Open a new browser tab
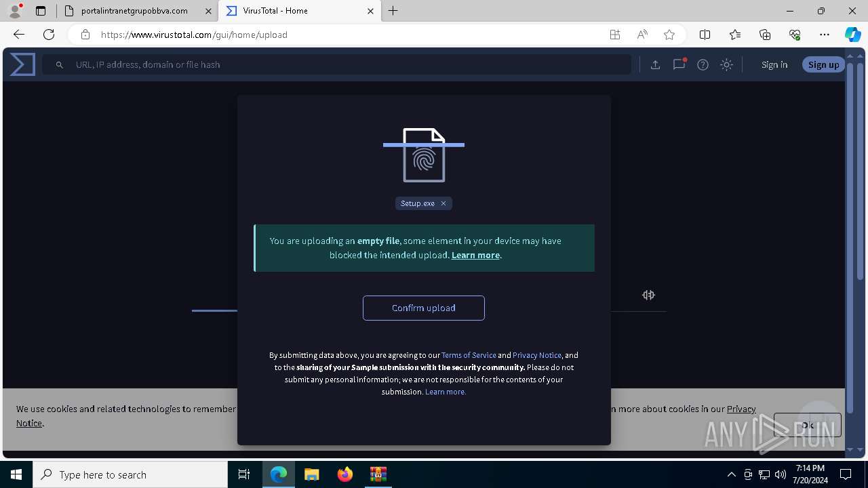Viewport: 868px width, 488px height. [393, 11]
